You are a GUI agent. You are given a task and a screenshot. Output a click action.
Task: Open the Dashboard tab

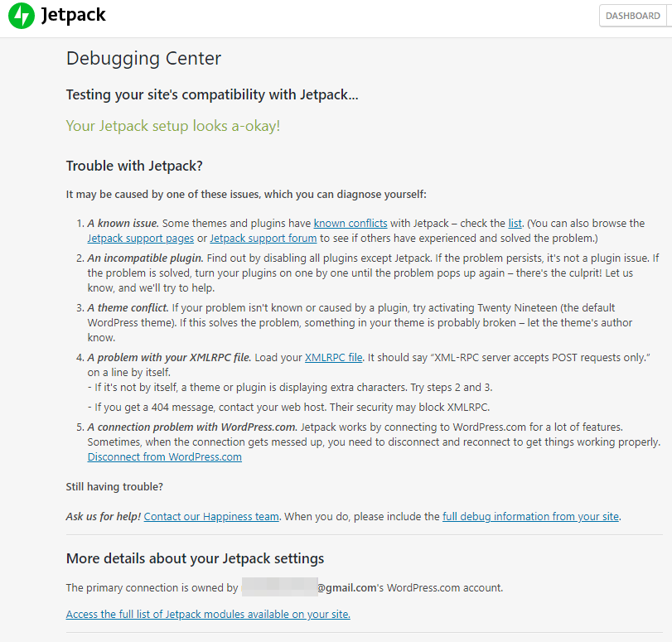click(x=633, y=16)
